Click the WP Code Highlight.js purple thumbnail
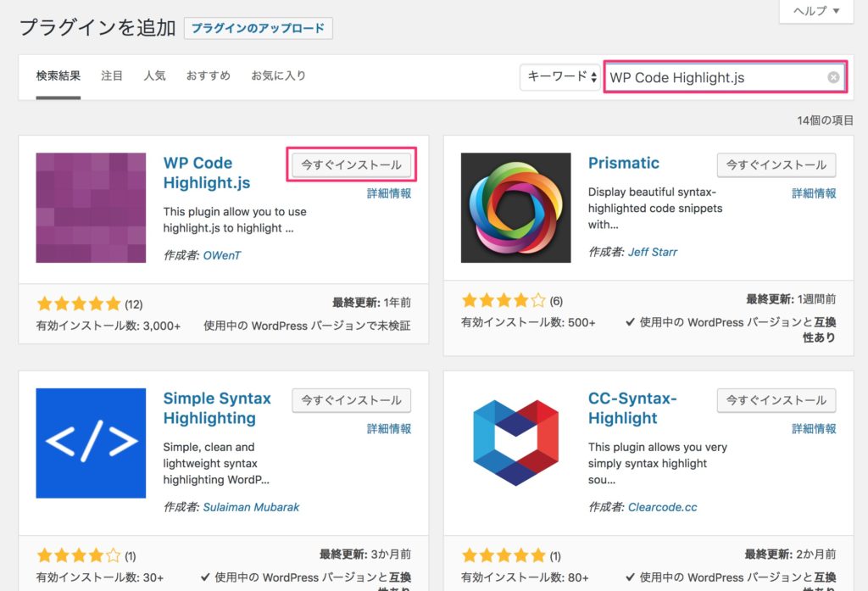Image resolution: width=868 pixels, height=591 pixels. tap(90, 206)
